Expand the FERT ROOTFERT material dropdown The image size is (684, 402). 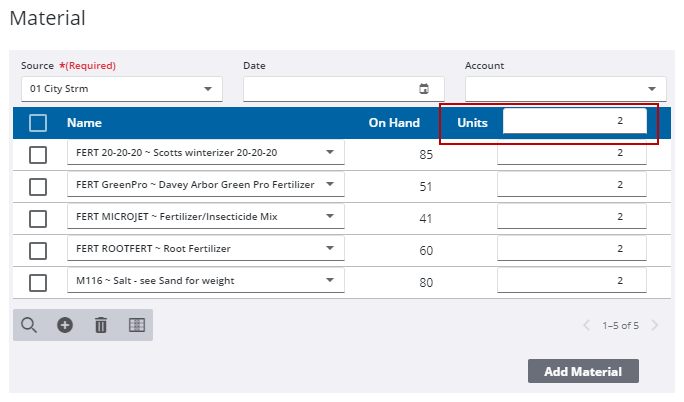coord(205,249)
